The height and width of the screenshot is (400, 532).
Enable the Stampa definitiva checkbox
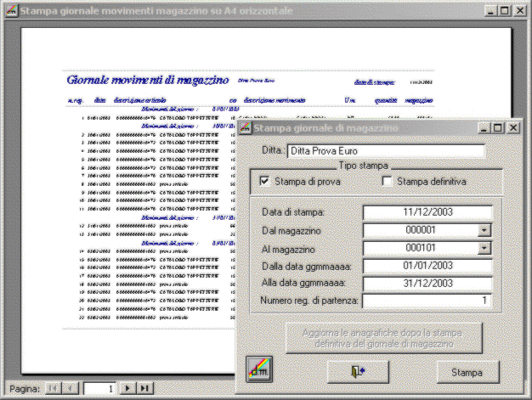click(x=387, y=181)
